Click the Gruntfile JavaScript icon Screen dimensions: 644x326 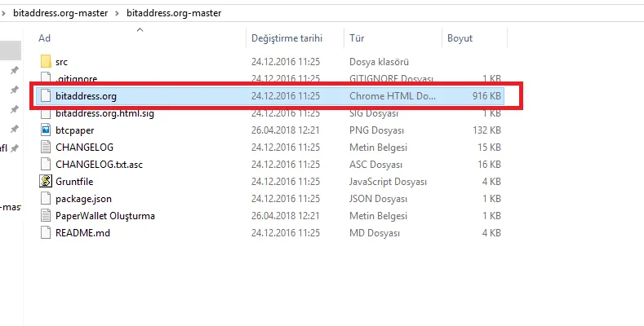tap(46, 181)
